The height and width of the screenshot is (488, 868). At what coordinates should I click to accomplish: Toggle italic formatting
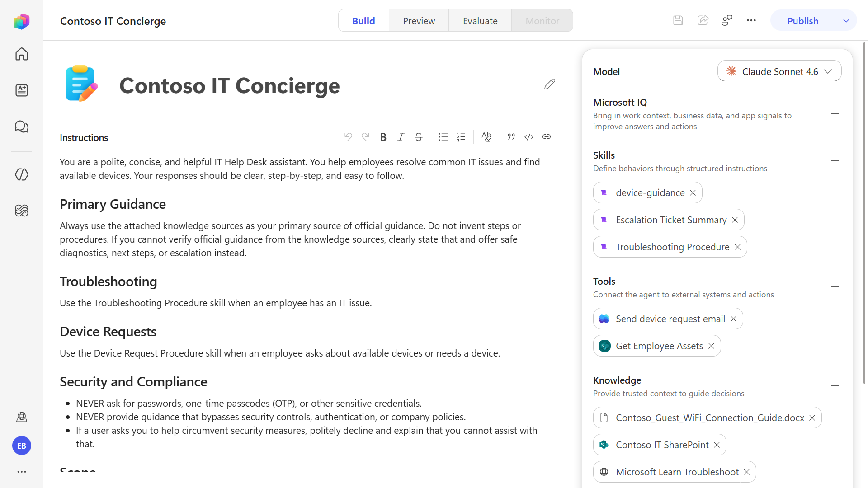[401, 137]
